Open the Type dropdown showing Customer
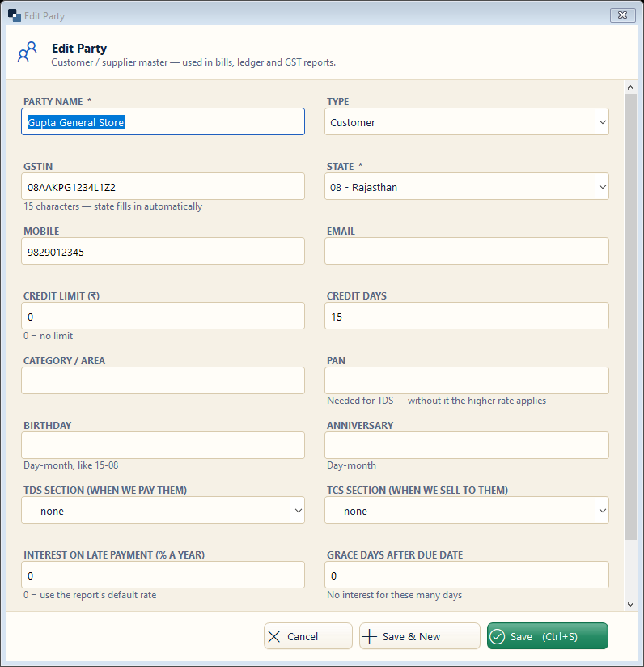Screen dimensions: 644x667 [466, 121]
